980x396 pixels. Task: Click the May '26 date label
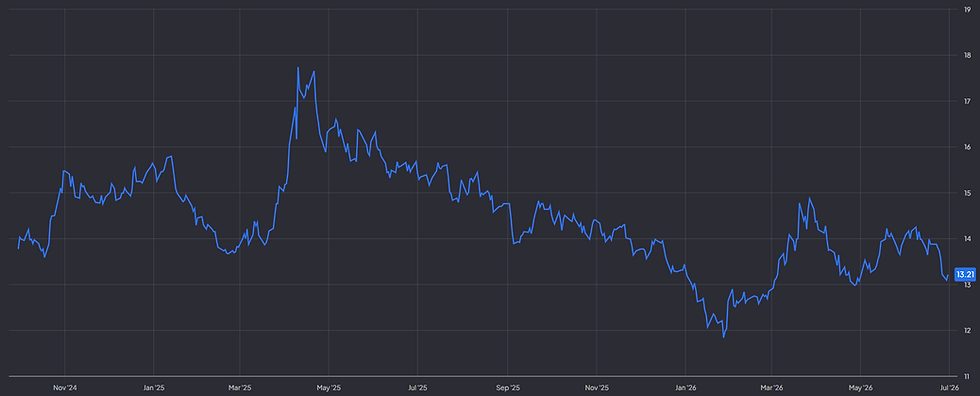tap(861, 388)
